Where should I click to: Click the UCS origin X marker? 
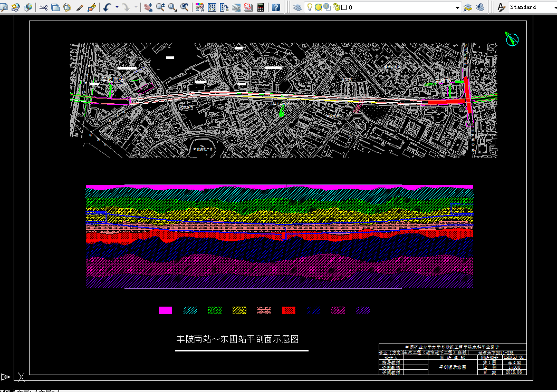pyautogui.click(x=21, y=377)
